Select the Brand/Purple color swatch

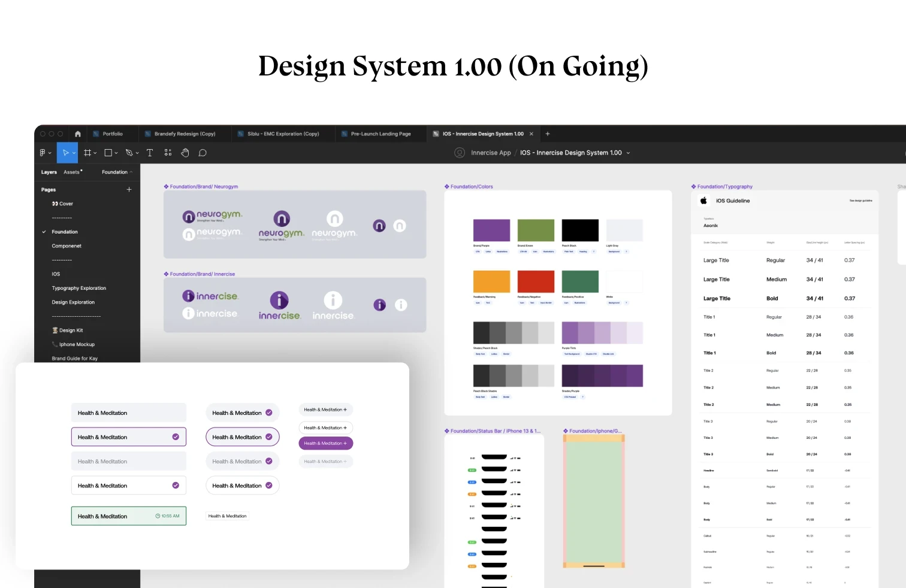coord(491,231)
